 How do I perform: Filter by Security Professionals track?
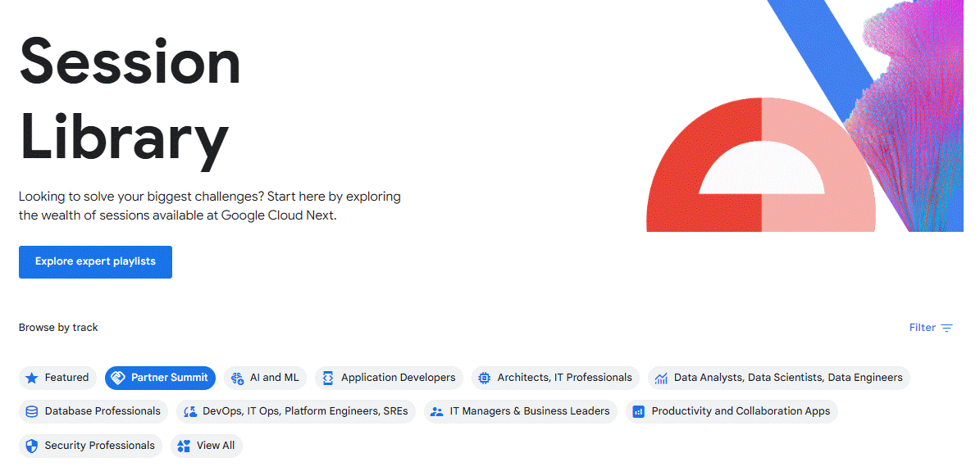(x=91, y=446)
